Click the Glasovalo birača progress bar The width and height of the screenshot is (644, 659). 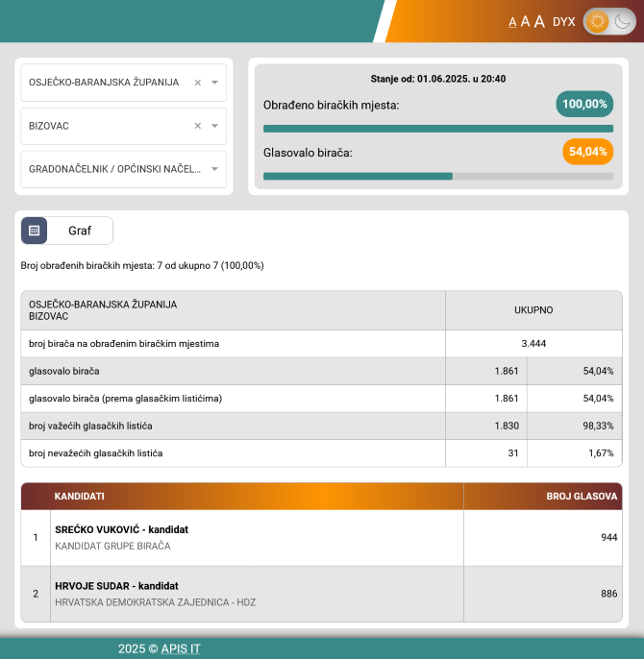(438, 176)
